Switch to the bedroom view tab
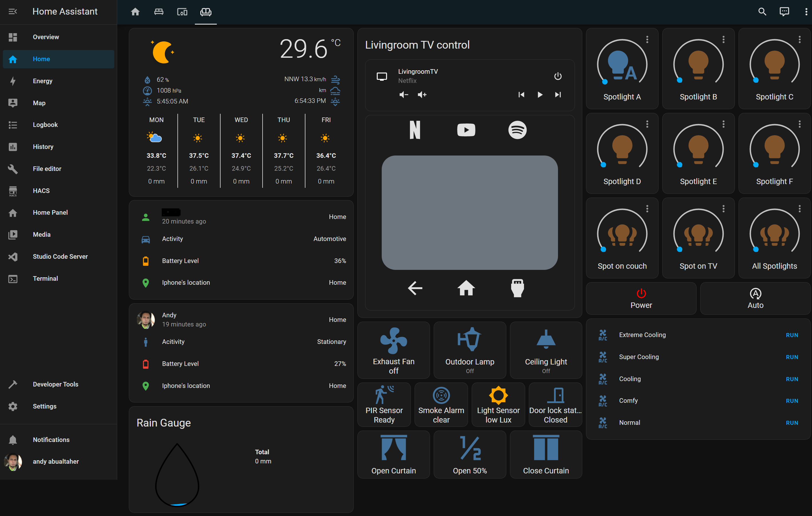The image size is (812, 516). click(x=159, y=12)
